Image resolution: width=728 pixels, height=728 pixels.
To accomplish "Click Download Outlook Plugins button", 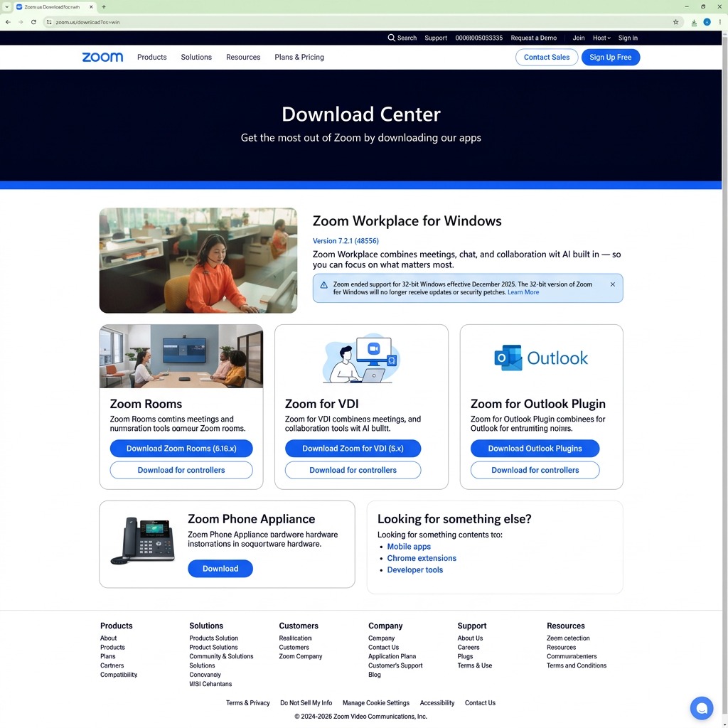I will coord(535,449).
